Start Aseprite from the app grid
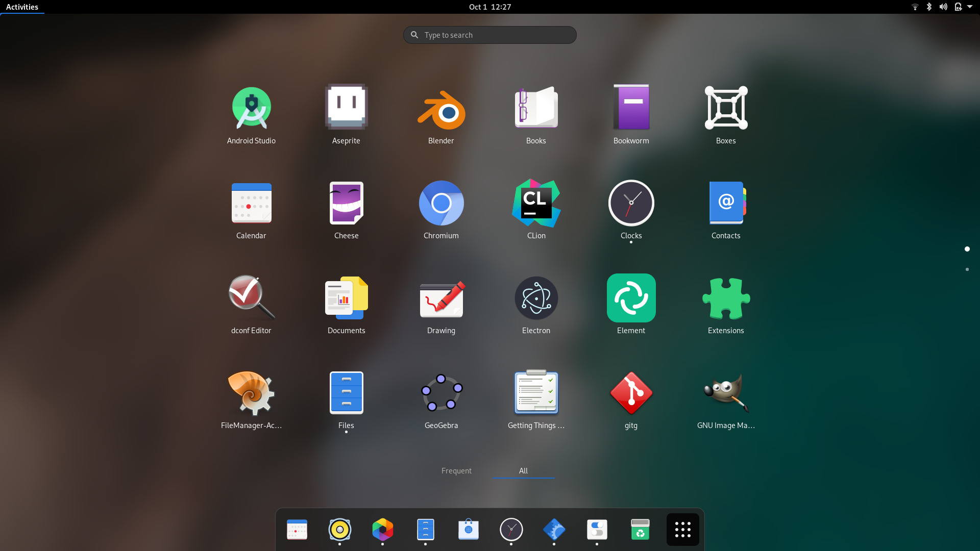The image size is (980, 551). [x=346, y=109]
